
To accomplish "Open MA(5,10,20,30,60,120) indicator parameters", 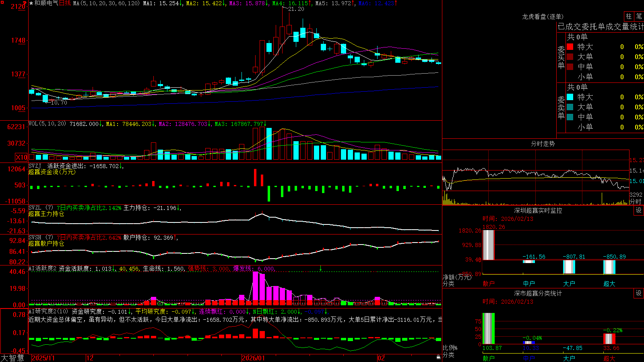I will [106, 3].
